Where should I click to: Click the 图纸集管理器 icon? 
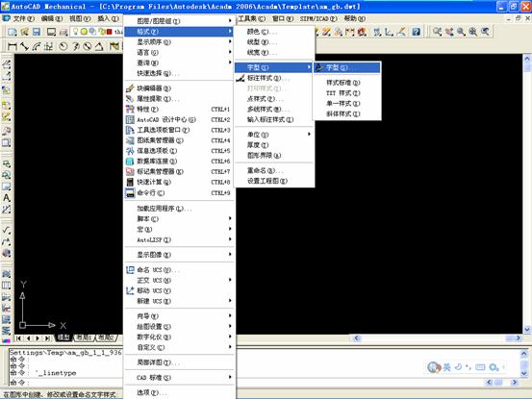pyautogui.click(x=130, y=140)
